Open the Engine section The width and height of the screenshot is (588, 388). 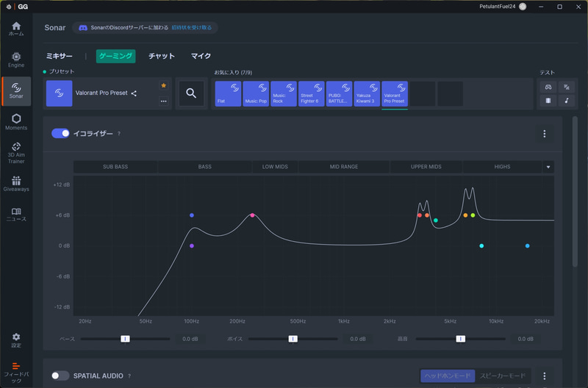tap(16, 60)
